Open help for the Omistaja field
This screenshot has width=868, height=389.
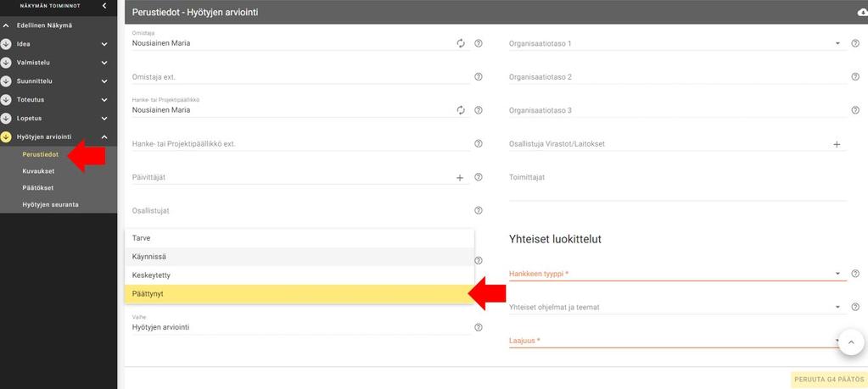click(479, 43)
